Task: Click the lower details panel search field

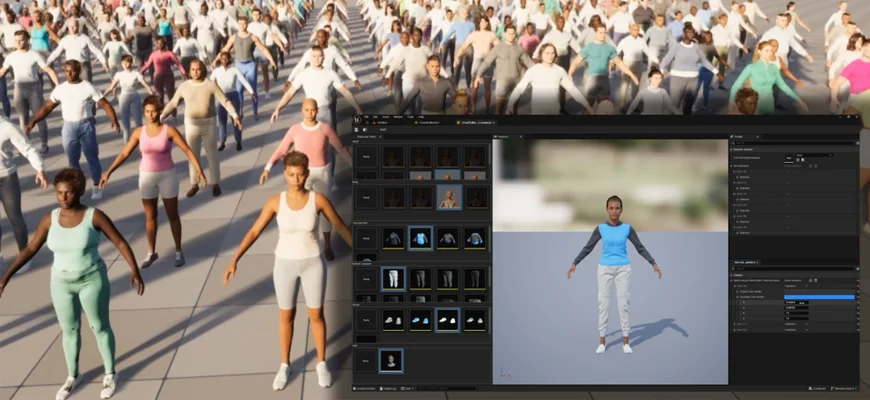Action: coord(791,269)
